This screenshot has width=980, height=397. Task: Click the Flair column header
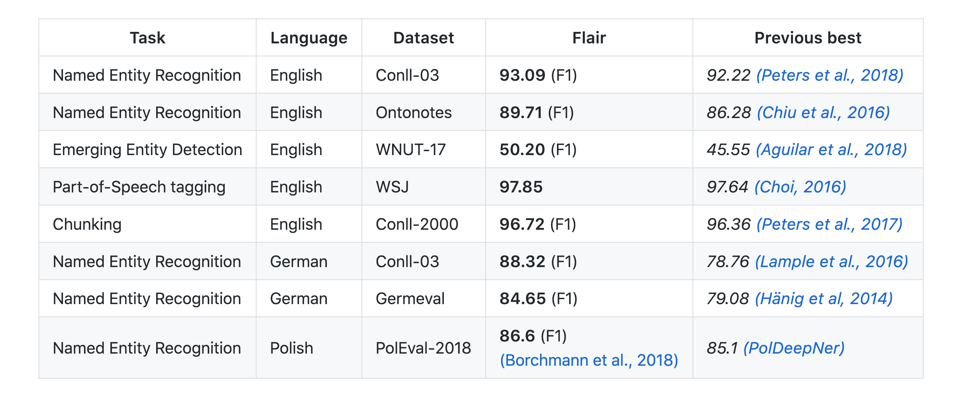(589, 38)
